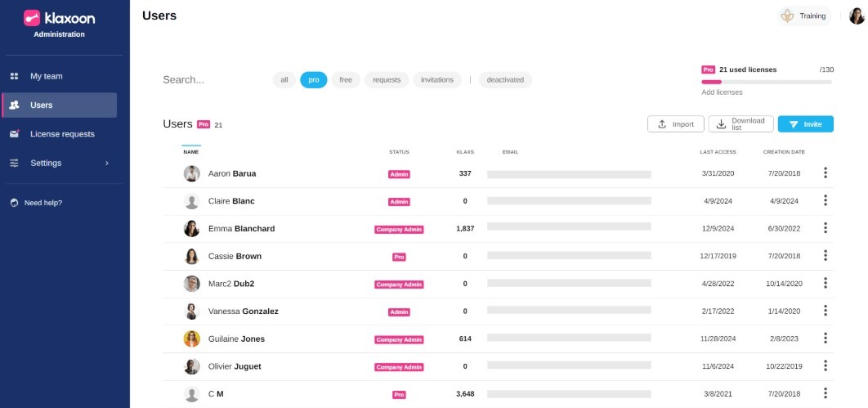Viewport: 868px width, 408px height.
Task: Click the used licenses progress bar
Action: 766,82
